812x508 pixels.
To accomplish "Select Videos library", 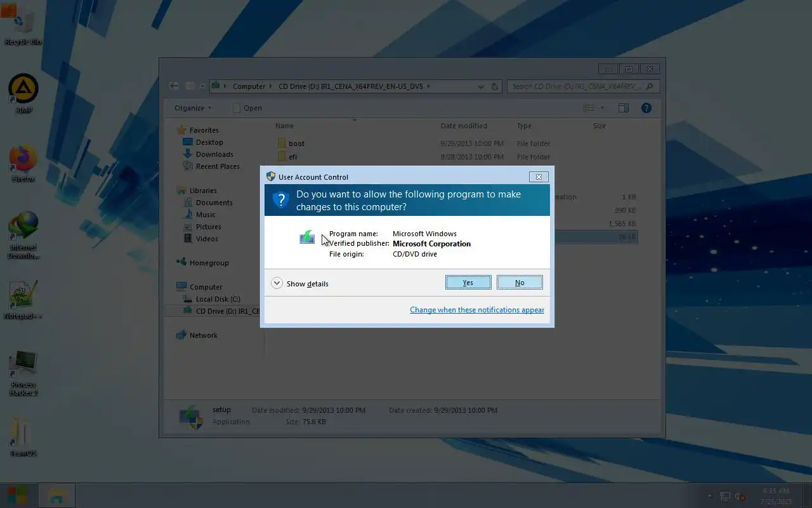I will coord(207,239).
